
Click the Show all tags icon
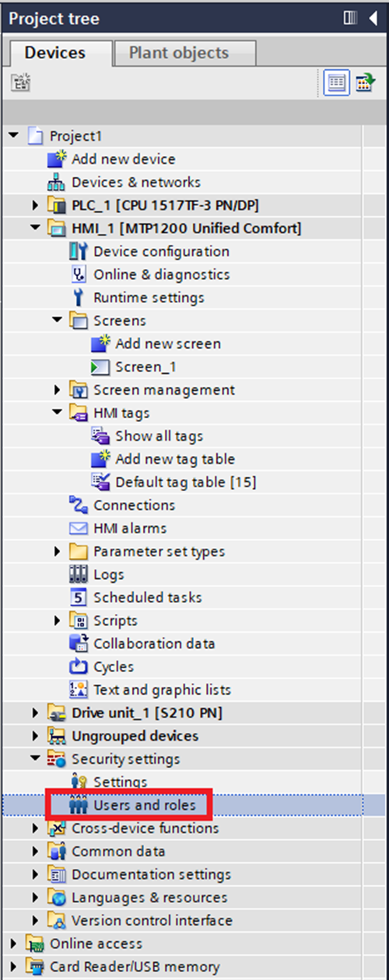[x=101, y=436]
